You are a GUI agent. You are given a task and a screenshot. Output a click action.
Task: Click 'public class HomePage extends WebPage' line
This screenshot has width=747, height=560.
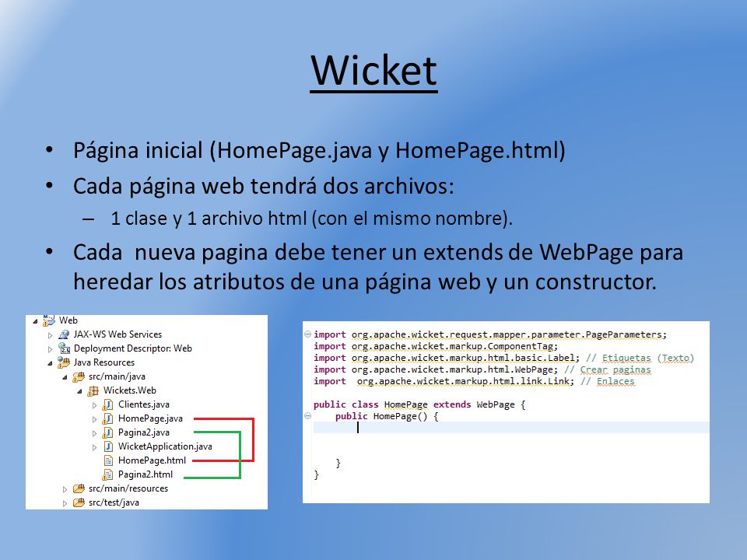[x=419, y=404]
